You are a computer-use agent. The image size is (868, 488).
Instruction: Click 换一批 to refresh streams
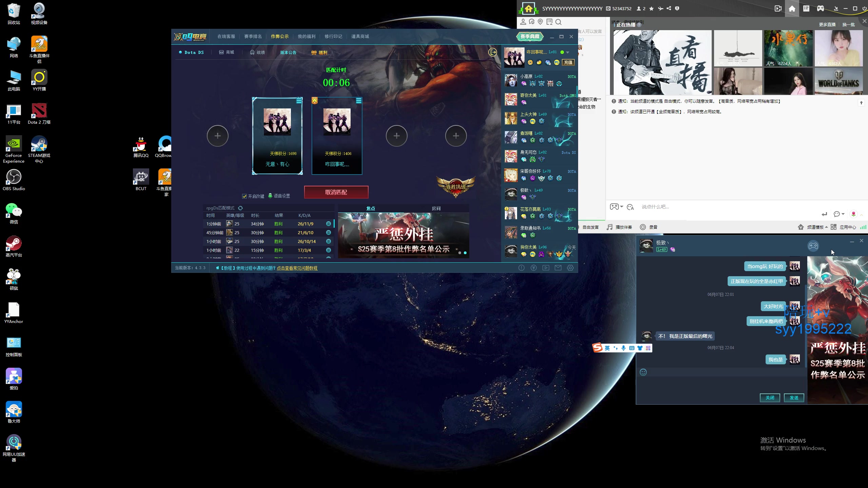tap(849, 24)
